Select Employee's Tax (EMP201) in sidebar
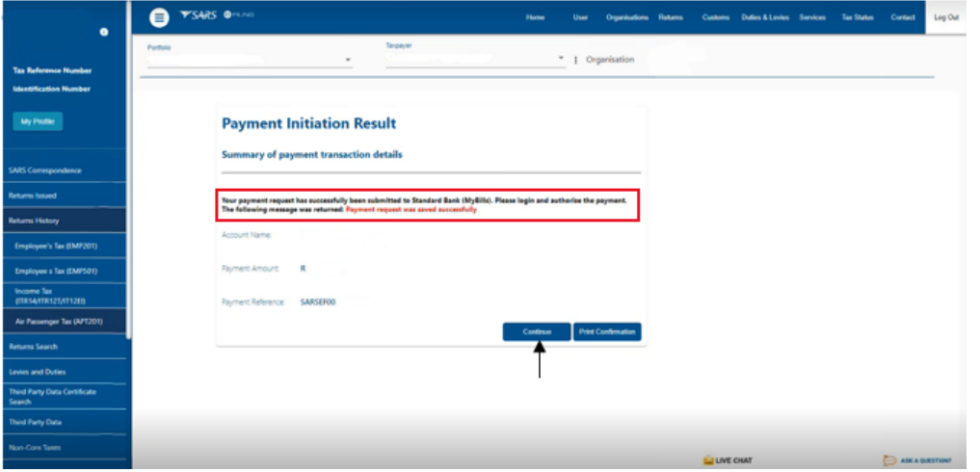The height and width of the screenshot is (472, 980). coord(56,246)
